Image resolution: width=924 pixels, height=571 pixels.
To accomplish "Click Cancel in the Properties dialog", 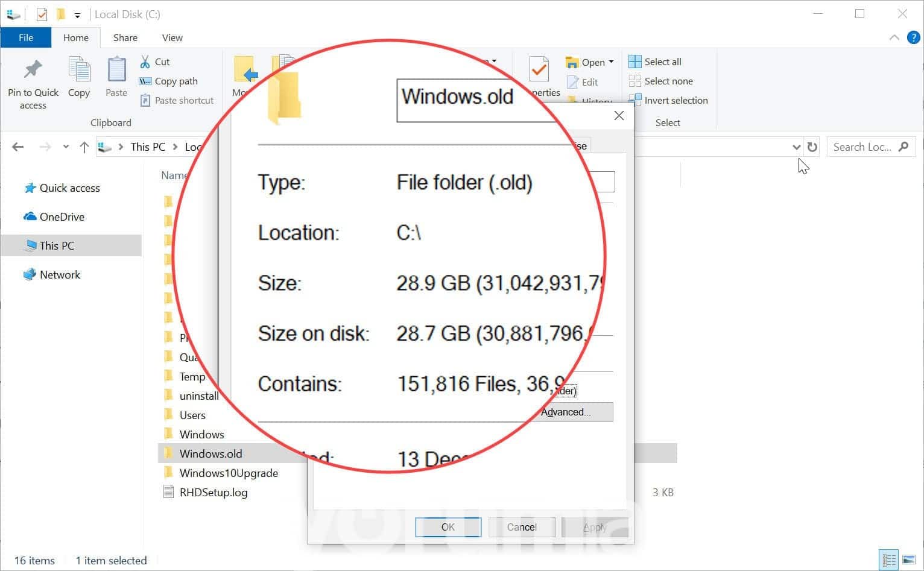I will tap(522, 527).
